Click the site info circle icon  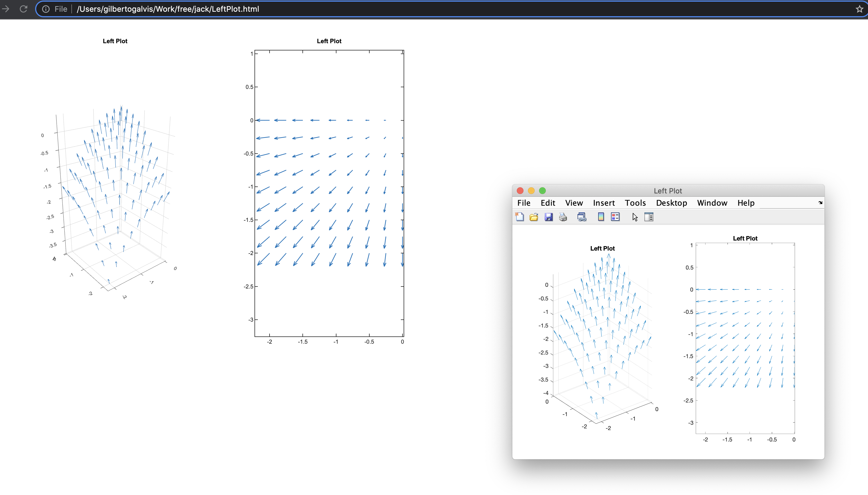45,9
